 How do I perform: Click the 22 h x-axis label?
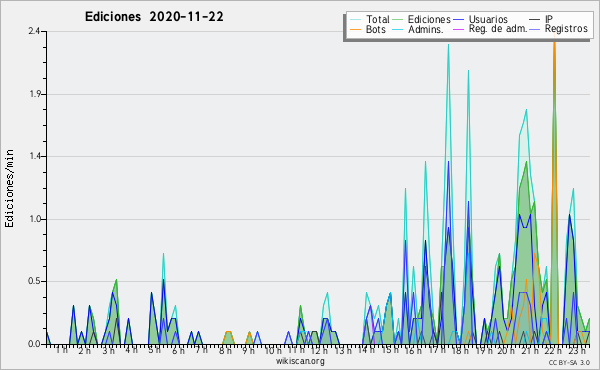click(x=553, y=350)
